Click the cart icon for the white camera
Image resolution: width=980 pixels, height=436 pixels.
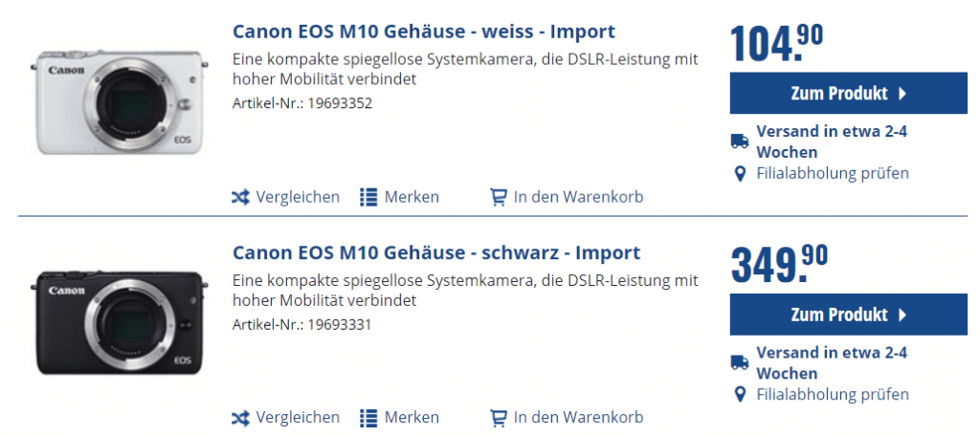click(498, 197)
